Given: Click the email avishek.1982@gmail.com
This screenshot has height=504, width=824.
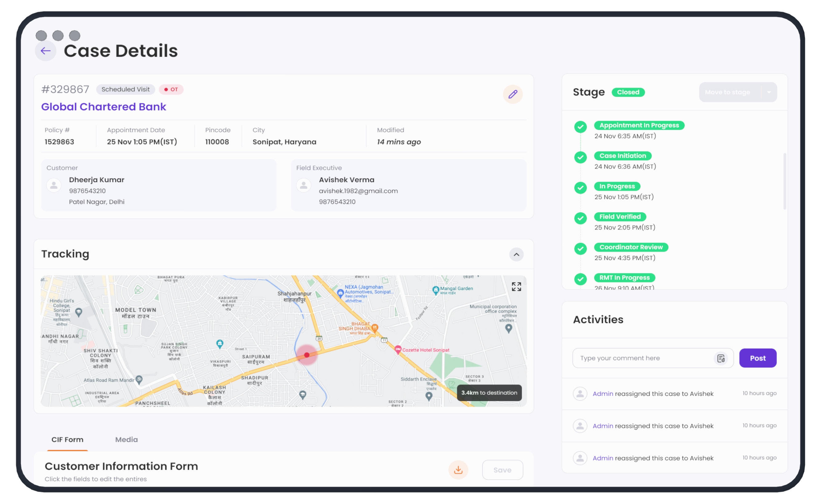Looking at the screenshot, I should 358,191.
